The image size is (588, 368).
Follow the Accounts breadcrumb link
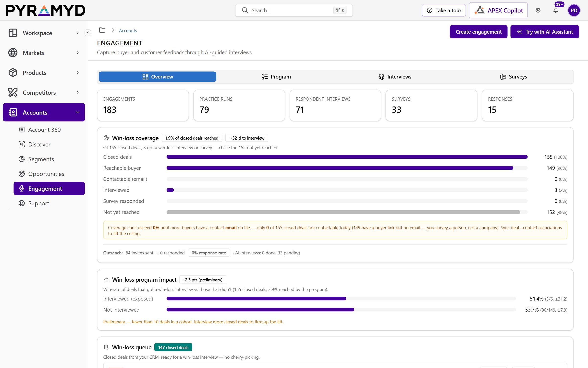click(x=128, y=30)
